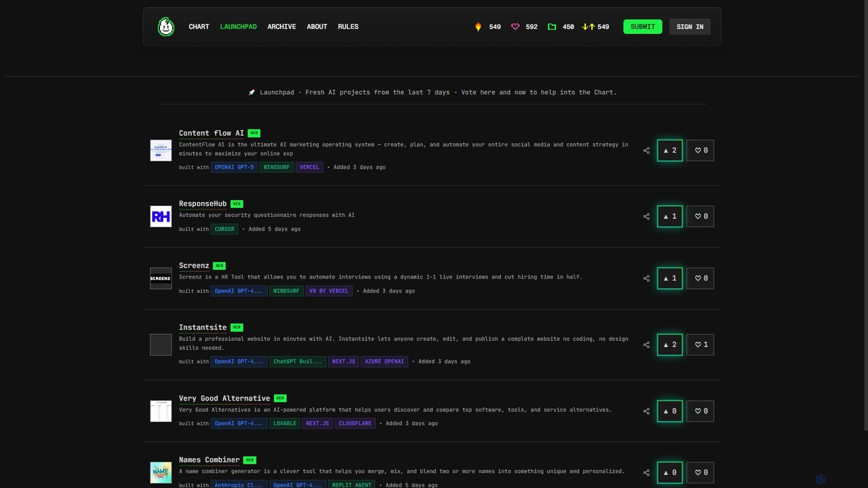Click the SCREENZ logo icon
Viewport: 868px width, 488px height.
(x=161, y=278)
